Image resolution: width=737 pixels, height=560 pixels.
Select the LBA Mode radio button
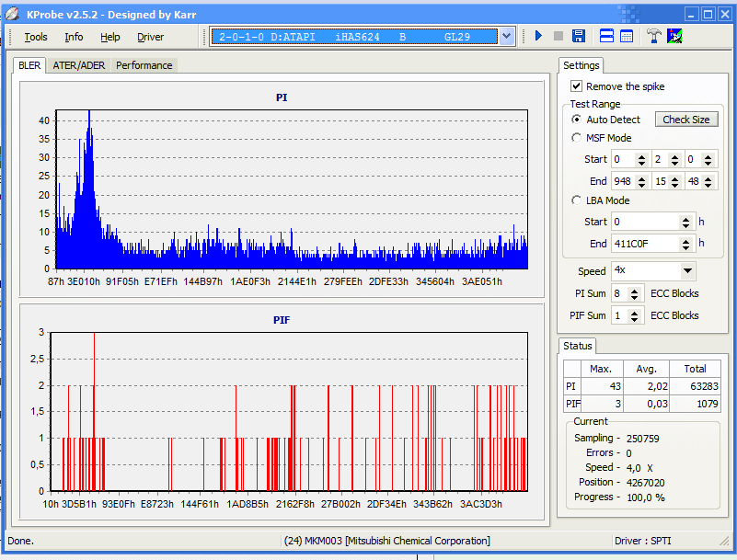(577, 200)
